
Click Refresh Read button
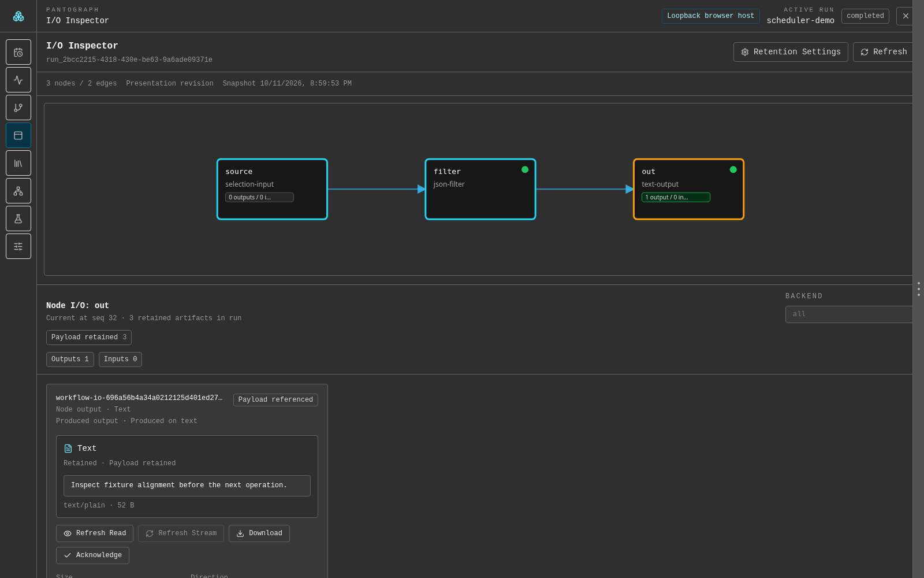pos(95,533)
